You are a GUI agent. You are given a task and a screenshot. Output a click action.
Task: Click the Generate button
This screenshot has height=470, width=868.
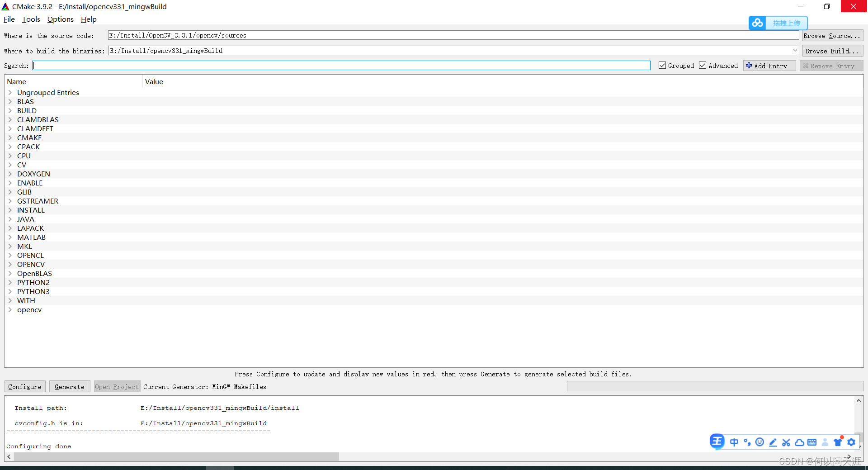pos(70,387)
